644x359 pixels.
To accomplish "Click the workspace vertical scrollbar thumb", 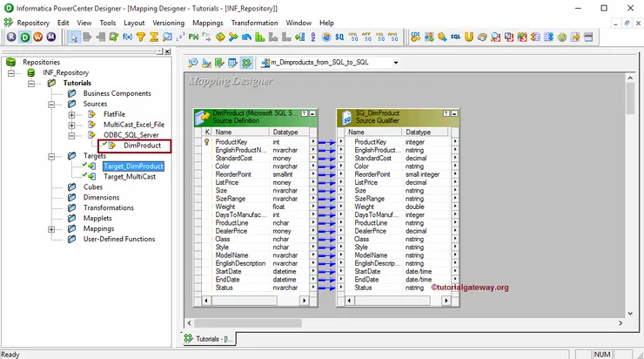I will 630,98.
